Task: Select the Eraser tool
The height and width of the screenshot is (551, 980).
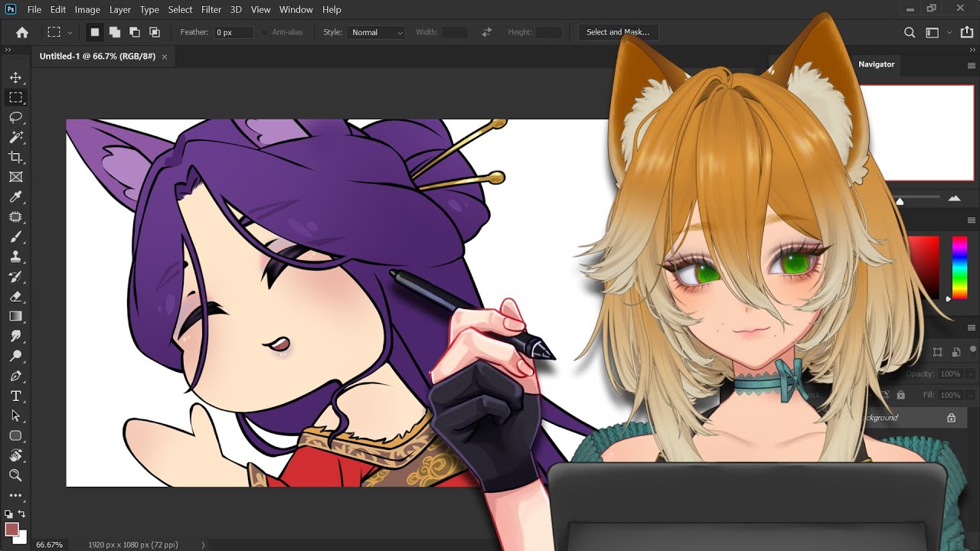Action: [x=15, y=296]
